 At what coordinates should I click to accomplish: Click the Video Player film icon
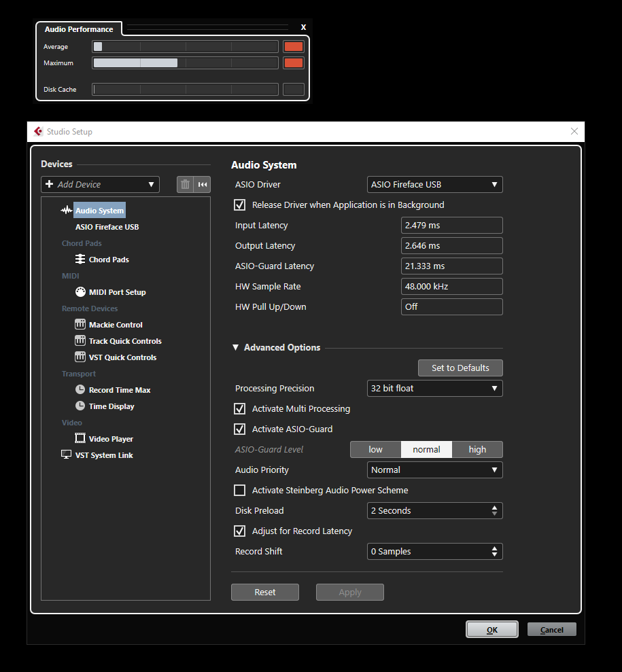pos(80,438)
